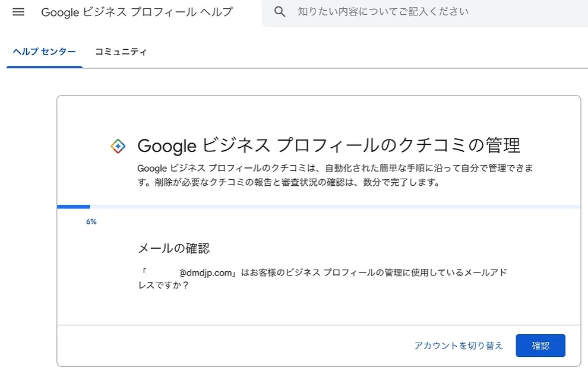Open the main menu via the three-line icon

pos(18,12)
